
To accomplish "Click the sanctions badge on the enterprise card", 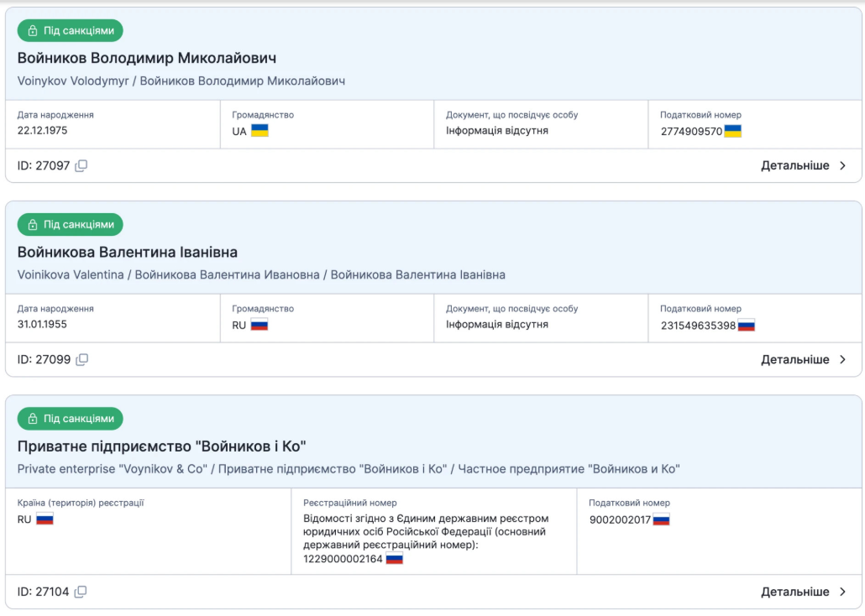I will coord(71,419).
